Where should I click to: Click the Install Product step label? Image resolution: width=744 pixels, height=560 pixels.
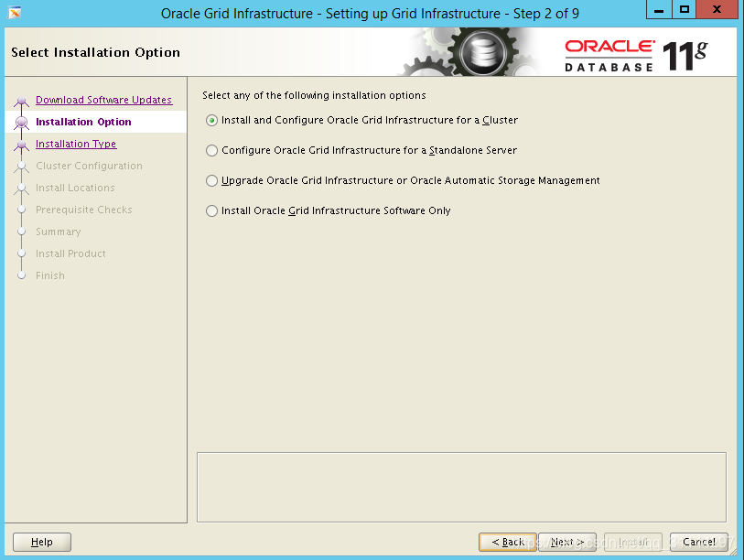(70, 253)
